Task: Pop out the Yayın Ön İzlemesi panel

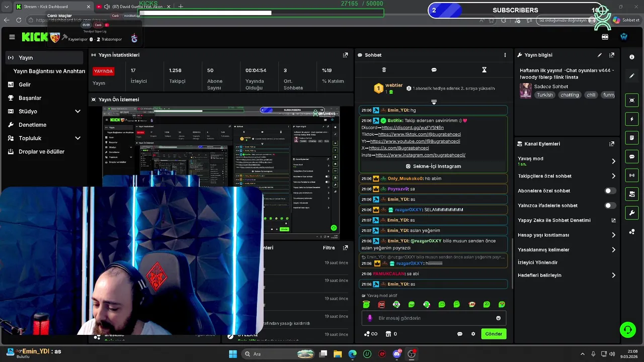Action: (x=345, y=100)
